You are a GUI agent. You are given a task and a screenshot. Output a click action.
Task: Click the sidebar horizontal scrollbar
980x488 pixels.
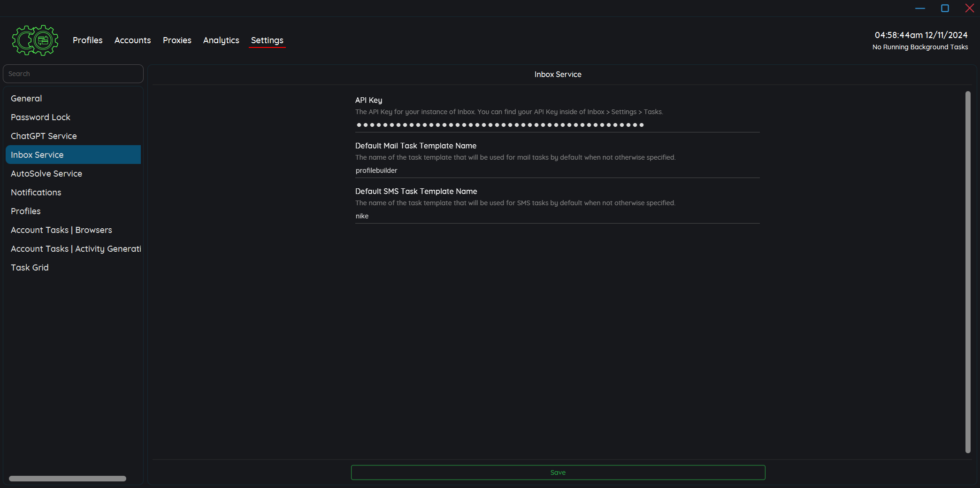click(68, 479)
